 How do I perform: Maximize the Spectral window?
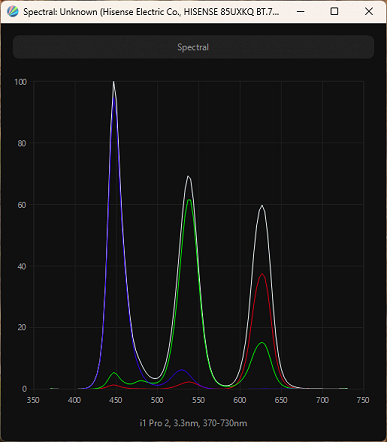[x=334, y=12]
